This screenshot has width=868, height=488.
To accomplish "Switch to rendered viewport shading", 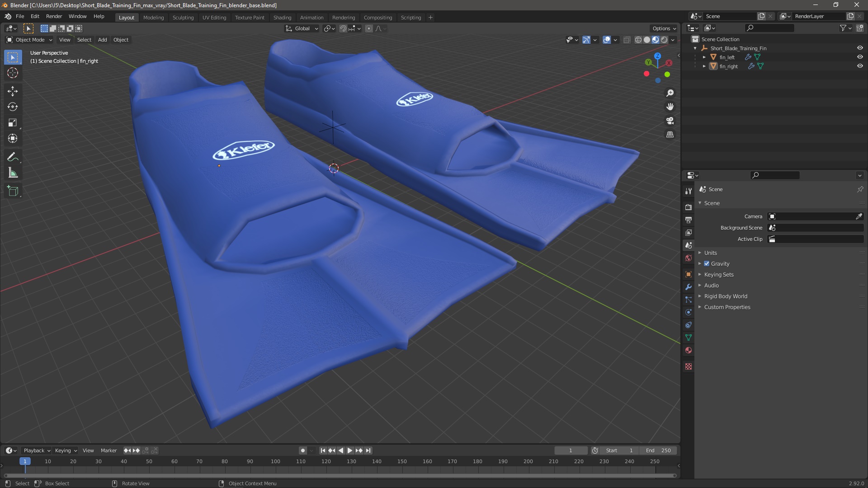I will (x=664, y=40).
